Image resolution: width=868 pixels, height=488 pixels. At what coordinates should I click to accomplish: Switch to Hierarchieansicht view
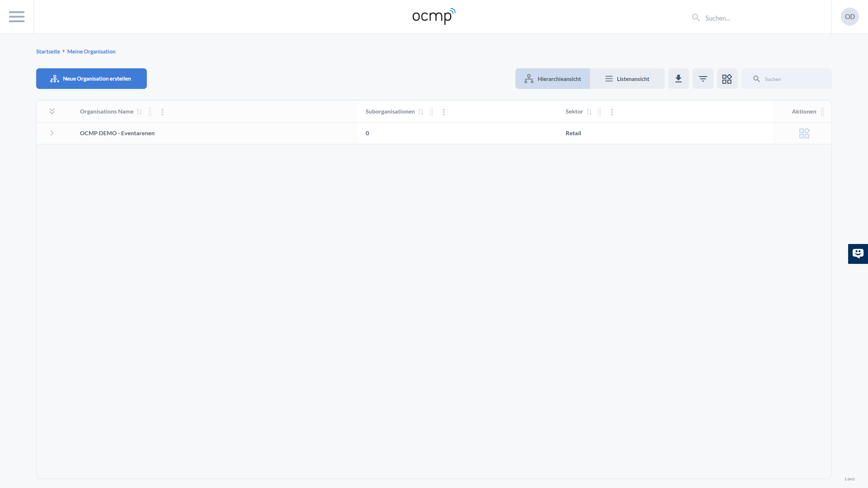click(553, 79)
